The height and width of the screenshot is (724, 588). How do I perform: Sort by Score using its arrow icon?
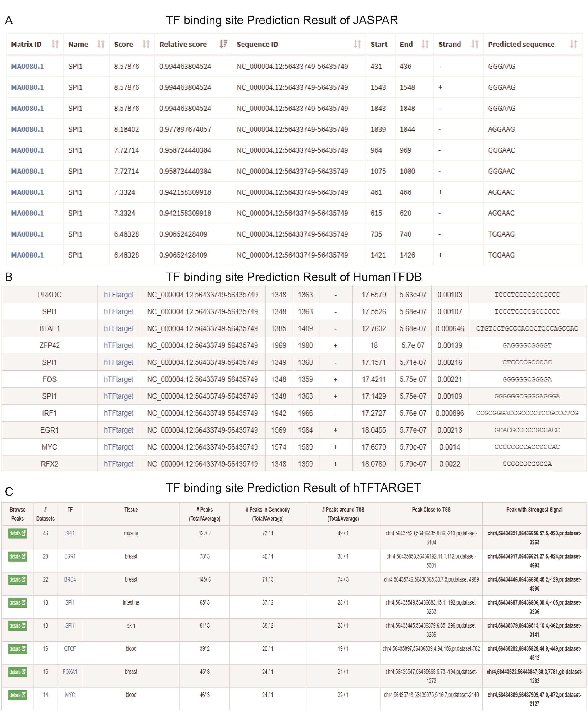(x=146, y=44)
